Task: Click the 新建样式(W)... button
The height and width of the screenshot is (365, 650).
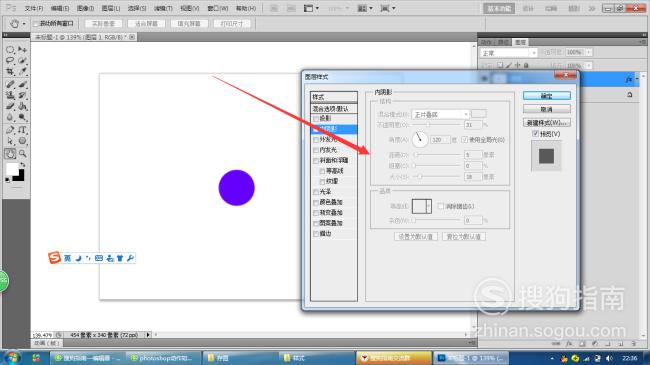Action: click(x=546, y=123)
